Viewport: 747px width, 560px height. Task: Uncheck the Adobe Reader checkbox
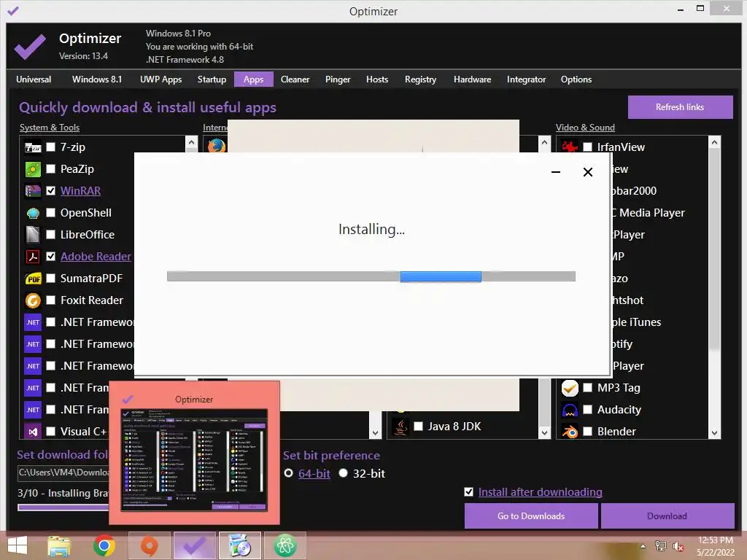coord(50,257)
